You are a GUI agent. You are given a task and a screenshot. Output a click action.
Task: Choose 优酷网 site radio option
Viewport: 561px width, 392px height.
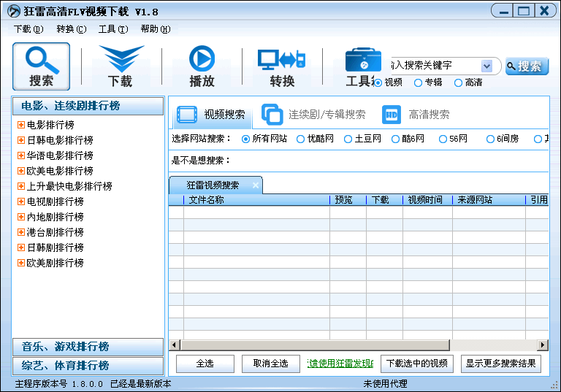[x=300, y=139]
